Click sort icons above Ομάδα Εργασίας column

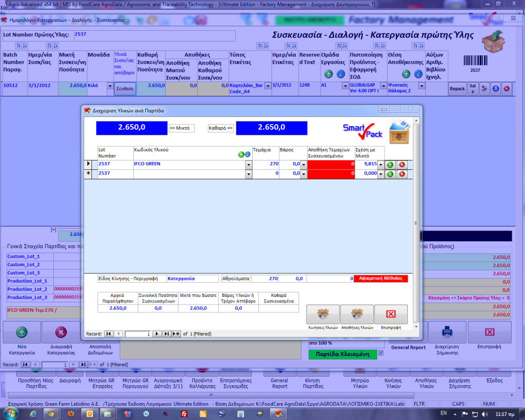pos(342,46)
